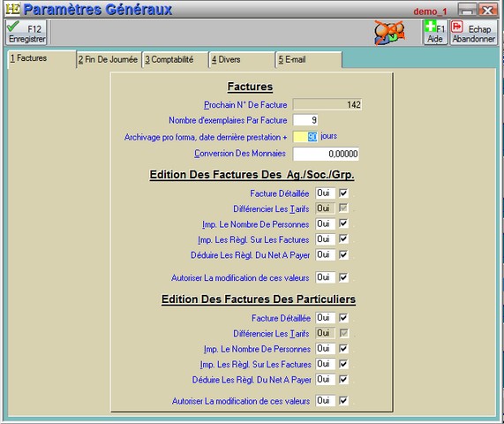The image size is (504, 424).
Task: Click the Prochain N° De Facture label
Action: (245, 105)
